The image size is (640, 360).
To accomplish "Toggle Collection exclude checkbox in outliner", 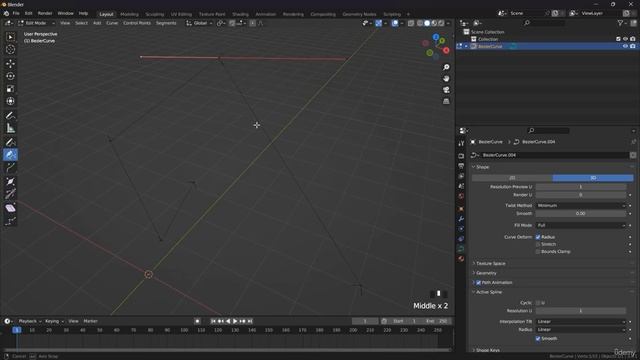I will 618,39.
